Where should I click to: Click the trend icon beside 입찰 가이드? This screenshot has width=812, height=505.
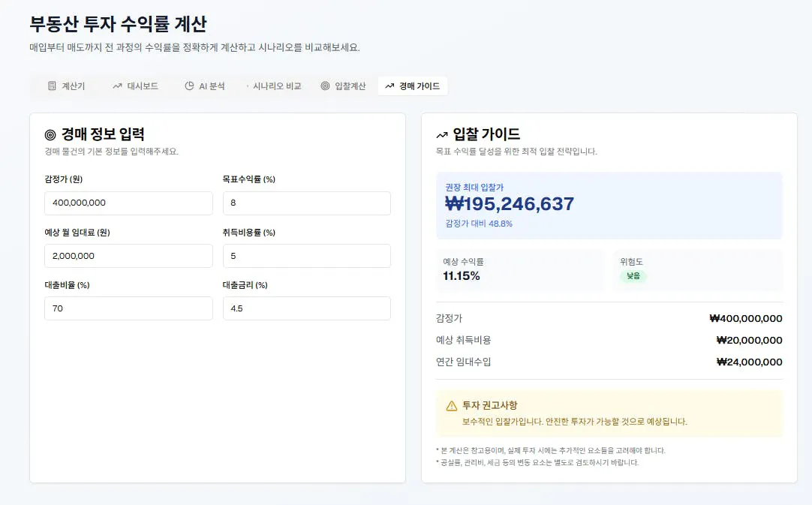point(442,135)
